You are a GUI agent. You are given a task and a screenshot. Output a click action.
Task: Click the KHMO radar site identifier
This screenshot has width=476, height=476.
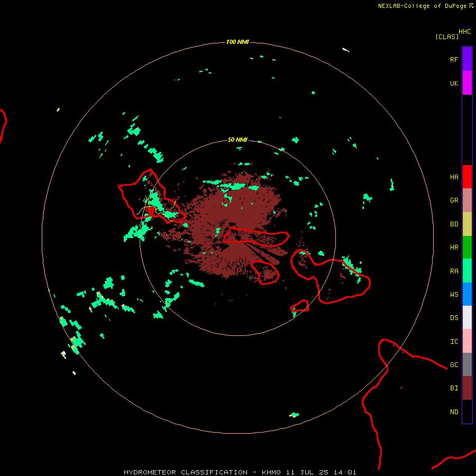[271, 472]
